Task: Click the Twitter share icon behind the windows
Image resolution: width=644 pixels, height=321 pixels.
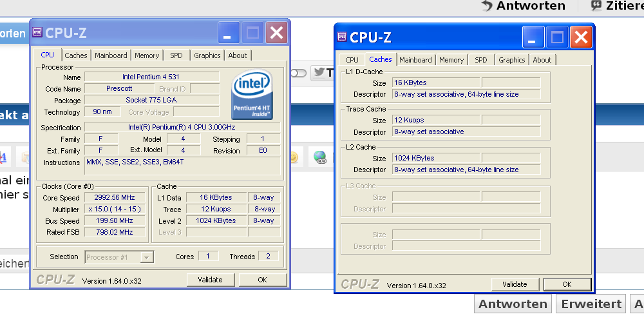Action: pyautogui.click(x=319, y=73)
